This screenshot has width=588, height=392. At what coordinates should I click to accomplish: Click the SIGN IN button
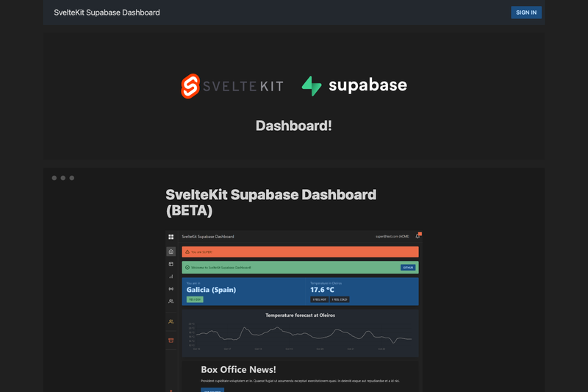point(526,13)
